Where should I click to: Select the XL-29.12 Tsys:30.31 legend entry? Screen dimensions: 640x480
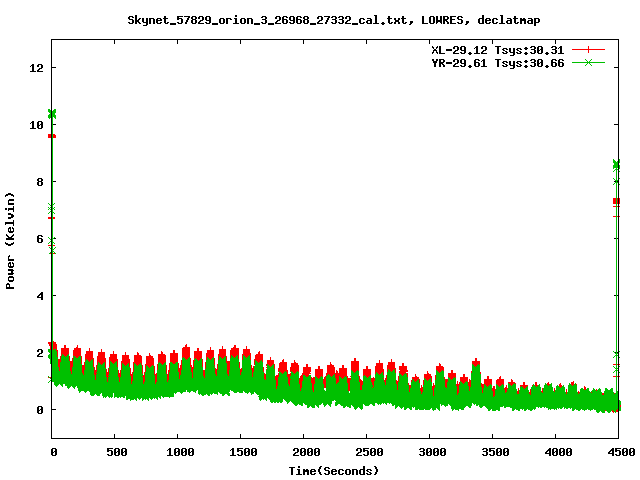click(498, 50)
